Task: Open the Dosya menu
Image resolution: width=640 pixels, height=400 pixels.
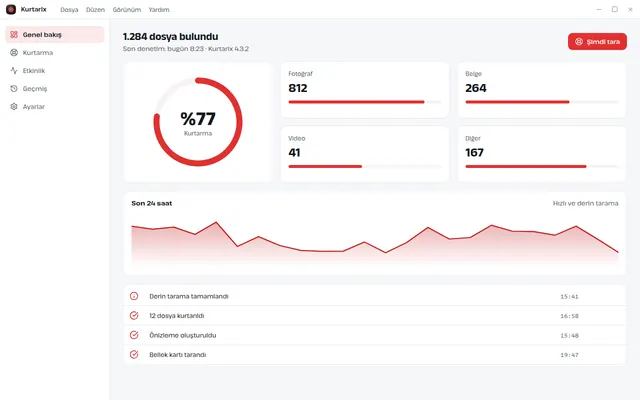Action: [x=69, y=9]
